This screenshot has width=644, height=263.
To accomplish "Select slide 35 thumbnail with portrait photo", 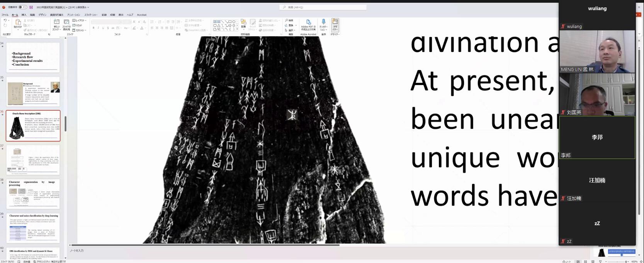I will pyautogui.click(x=33, y=91).
